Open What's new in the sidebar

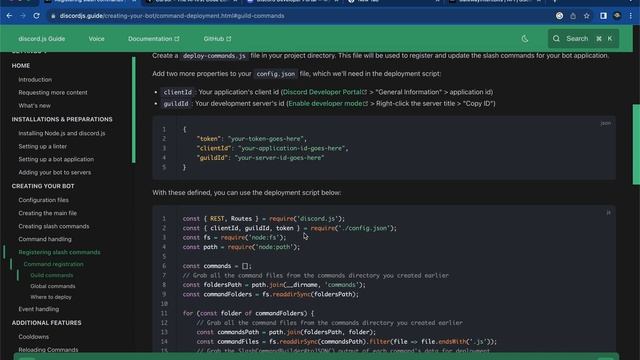pos(34,106)
